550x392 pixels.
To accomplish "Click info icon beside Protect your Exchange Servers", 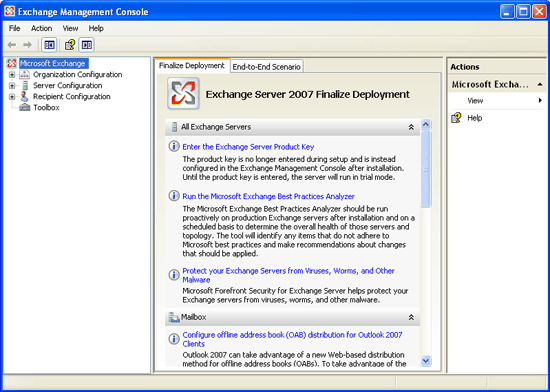I will click(174, 275).
